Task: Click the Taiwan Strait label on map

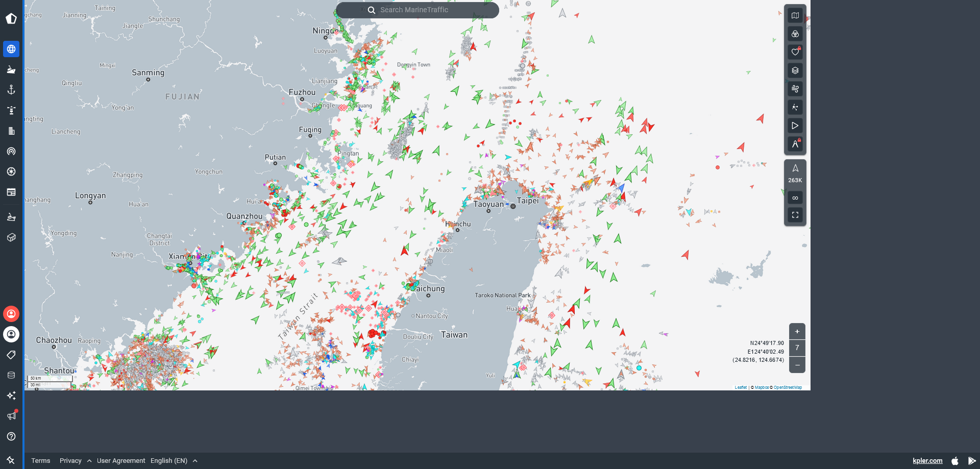Action: click(x=298, y=316)
